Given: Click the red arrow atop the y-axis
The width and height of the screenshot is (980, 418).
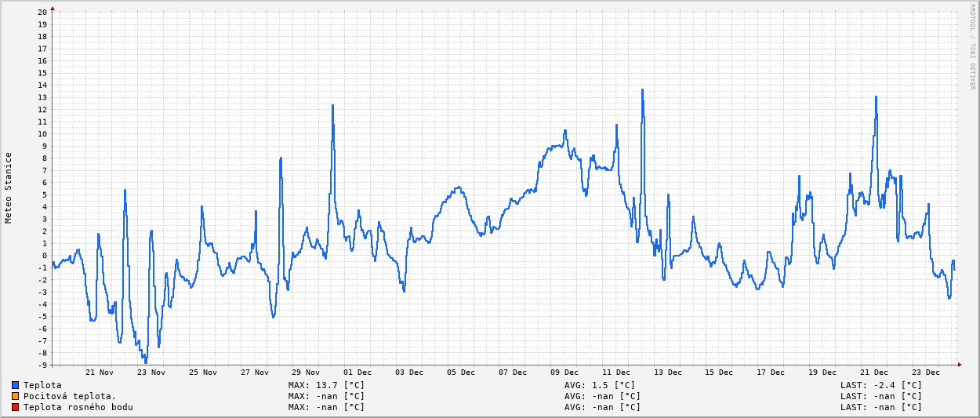Looking at the screenshot, I should pos(53,9).
